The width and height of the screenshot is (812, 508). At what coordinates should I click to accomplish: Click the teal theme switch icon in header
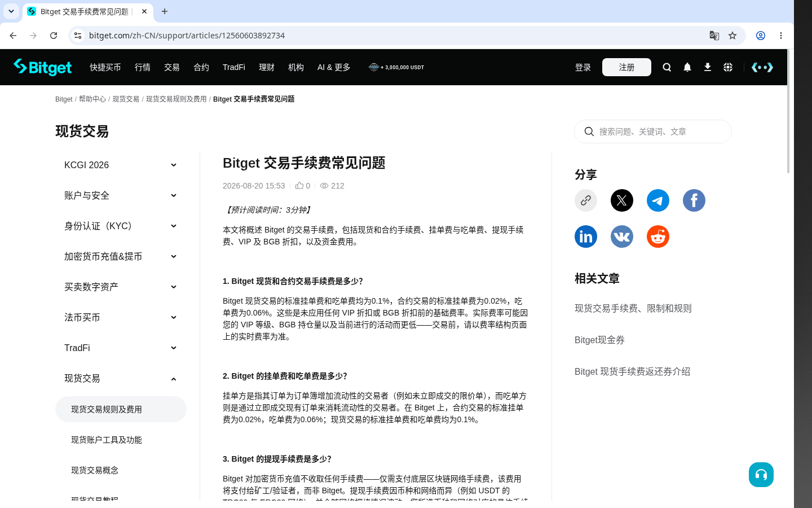762,67
